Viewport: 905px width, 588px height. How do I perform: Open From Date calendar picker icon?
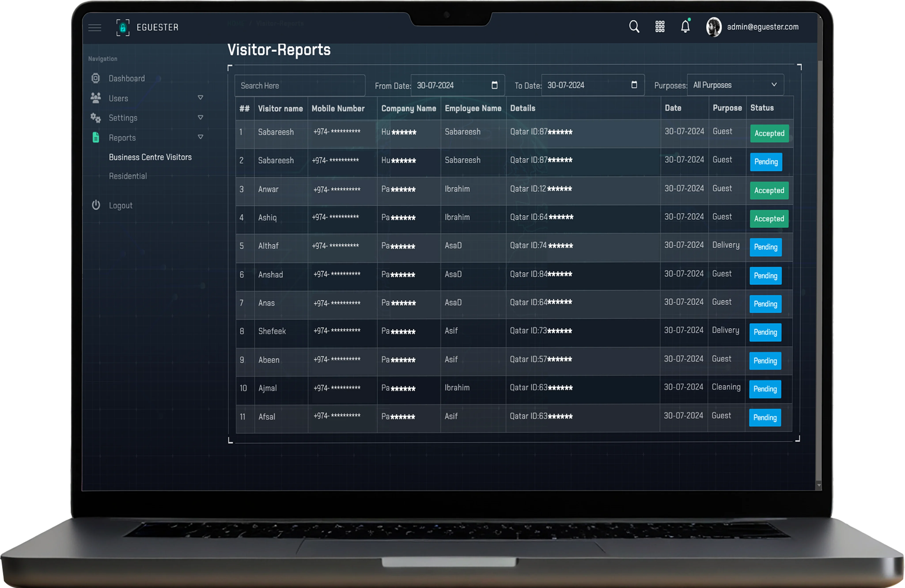[x=494, y=85]
